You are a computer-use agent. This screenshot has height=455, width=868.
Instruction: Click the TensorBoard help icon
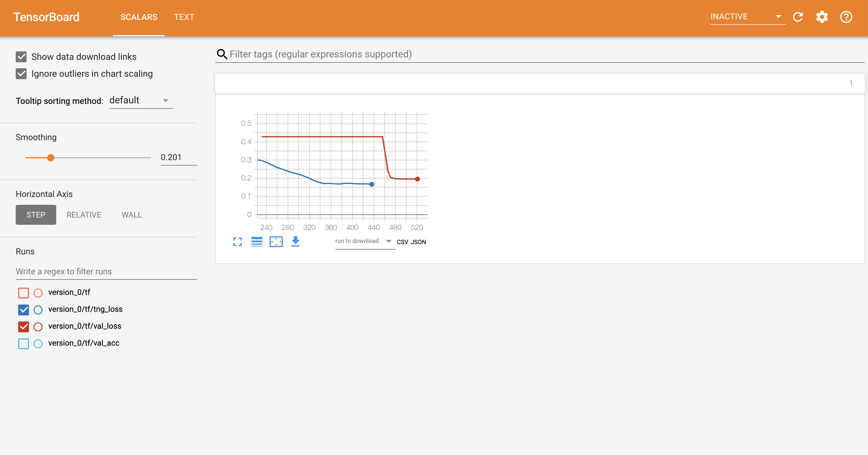847,17
